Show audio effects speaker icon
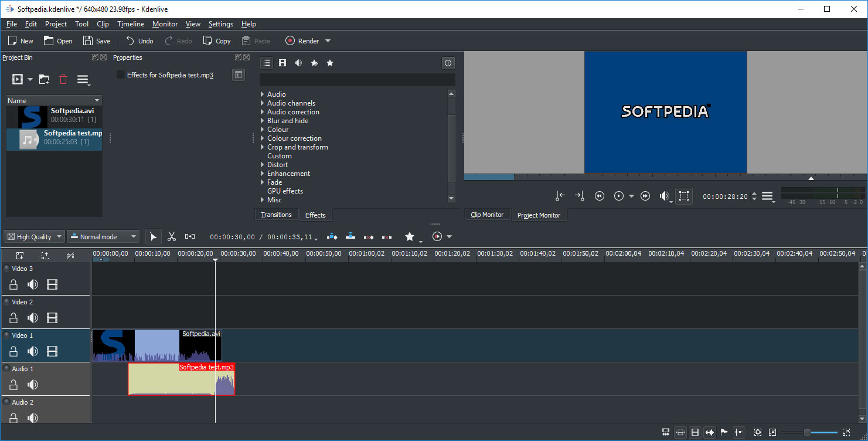 298,63
